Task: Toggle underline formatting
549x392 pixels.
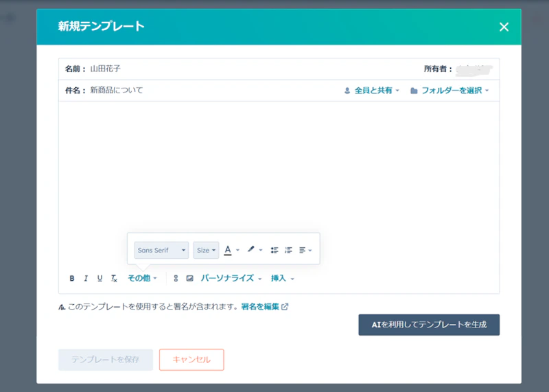Action: [100, 278]
